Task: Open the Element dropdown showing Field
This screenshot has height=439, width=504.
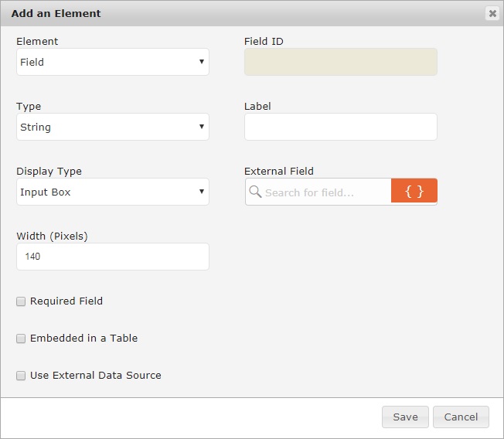Action: [x=113, y=62]
